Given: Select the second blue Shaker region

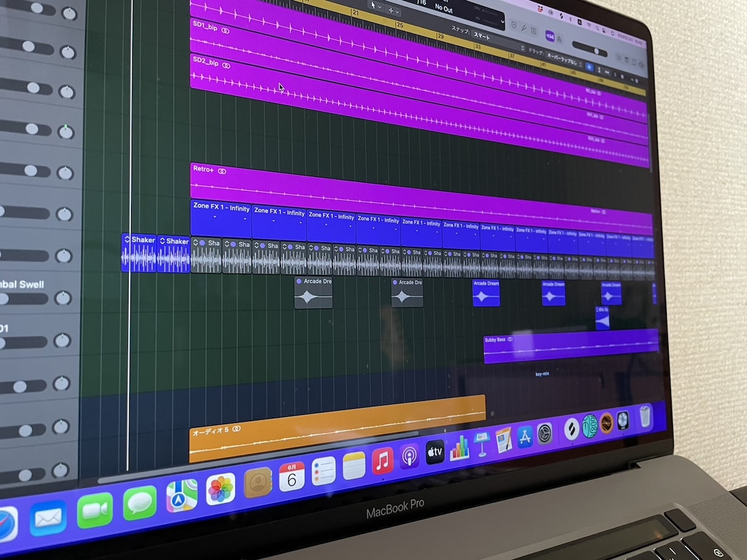Looking at the screenshot, I should pyautogui.click(x=173, y=253).
